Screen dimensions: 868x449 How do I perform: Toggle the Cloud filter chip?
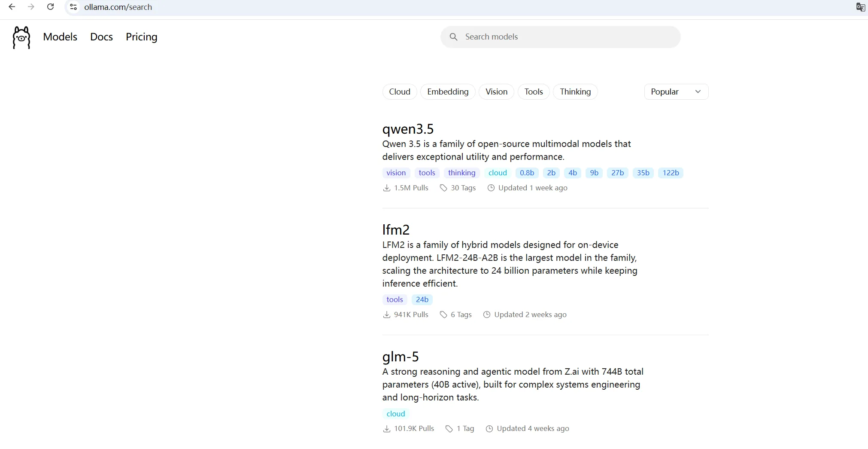[399, 92]
